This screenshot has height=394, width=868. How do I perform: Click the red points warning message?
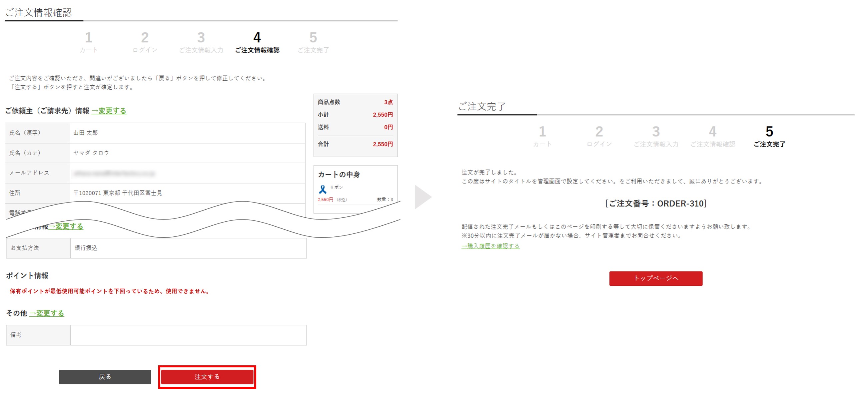click(x=110, y=291)
